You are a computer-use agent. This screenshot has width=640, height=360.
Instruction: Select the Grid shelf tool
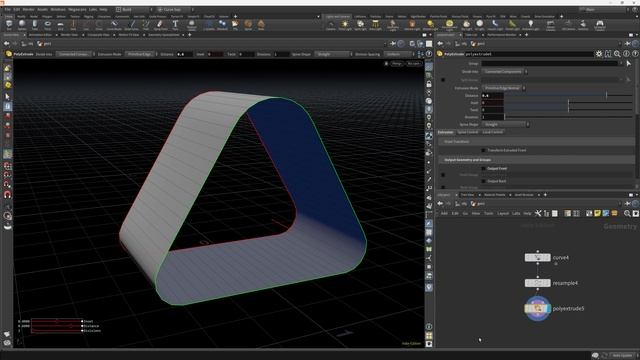(60, 25)
